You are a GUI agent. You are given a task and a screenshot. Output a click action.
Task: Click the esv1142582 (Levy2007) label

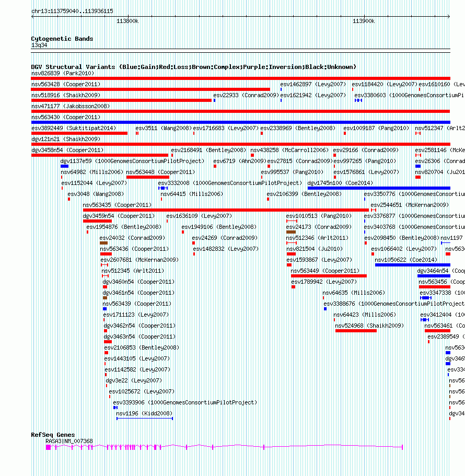137,369
